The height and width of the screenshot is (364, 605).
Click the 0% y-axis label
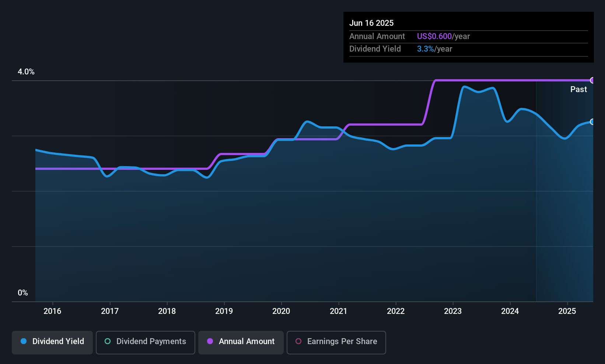(x=23, y=293)
